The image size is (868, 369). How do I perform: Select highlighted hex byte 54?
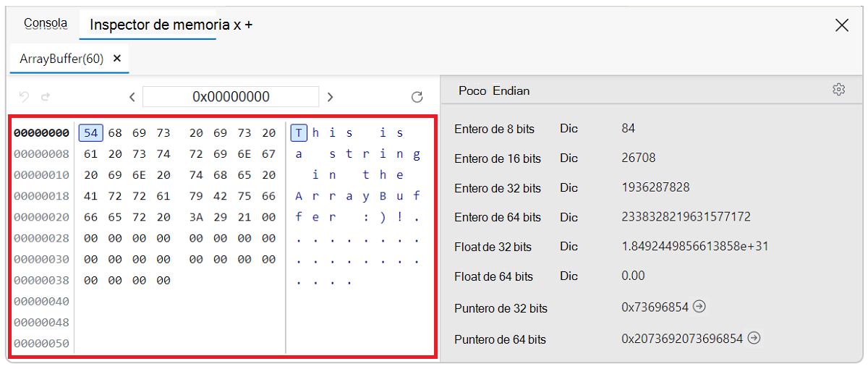click(91, 133)
